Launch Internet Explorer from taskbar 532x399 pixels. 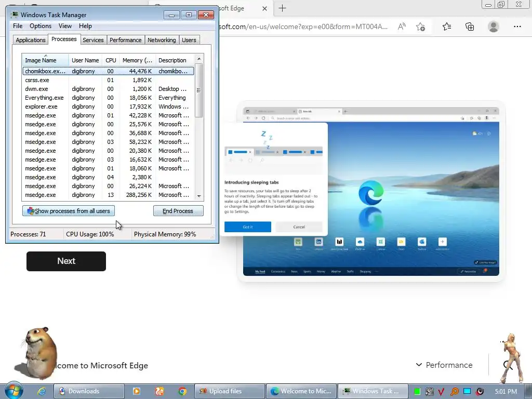pyautogui.click(x=42, y=391)
